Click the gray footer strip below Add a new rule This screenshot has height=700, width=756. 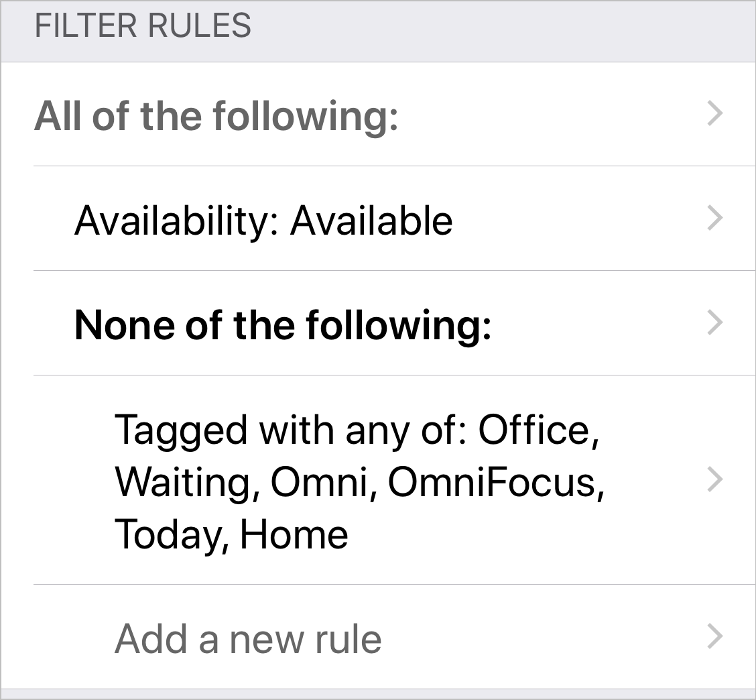378,694
